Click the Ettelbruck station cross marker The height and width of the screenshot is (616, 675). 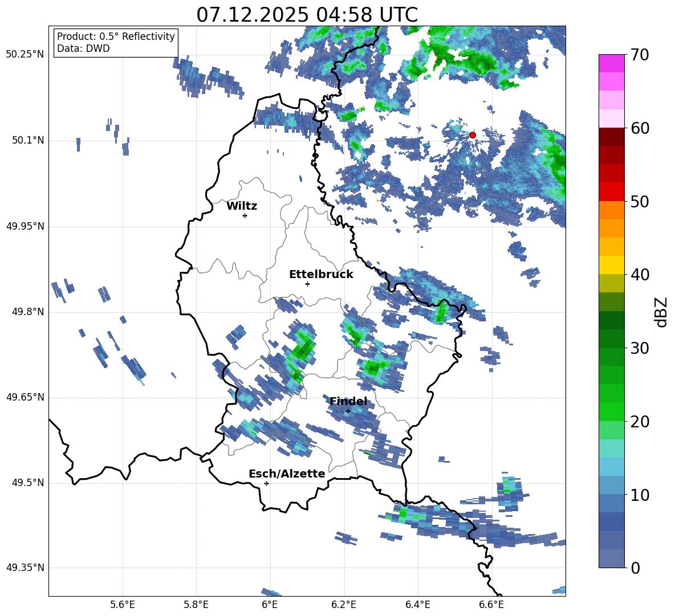tap(307, 284)
